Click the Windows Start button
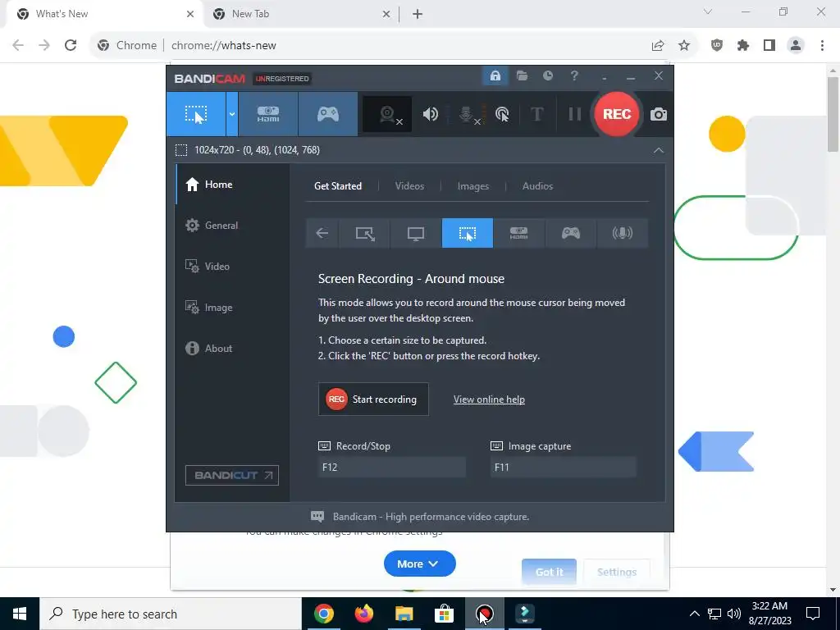Screen dimensions: 840x630 (20, 614)
